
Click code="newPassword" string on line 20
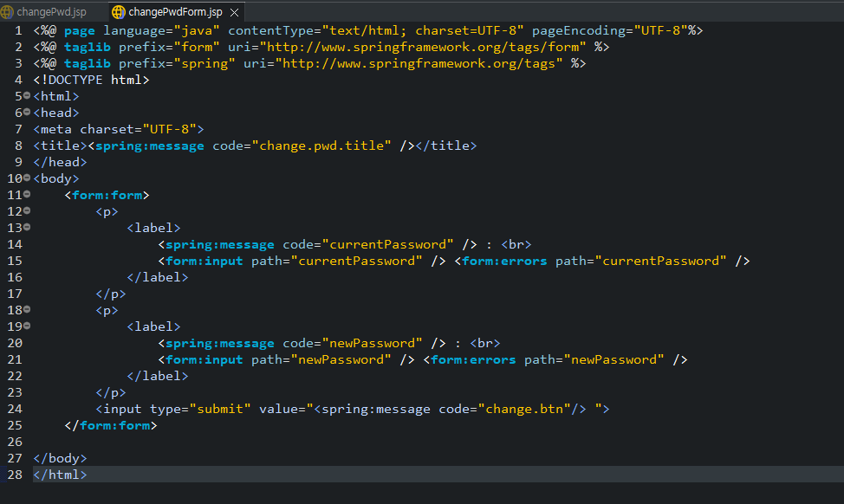(x=372, y=343)
